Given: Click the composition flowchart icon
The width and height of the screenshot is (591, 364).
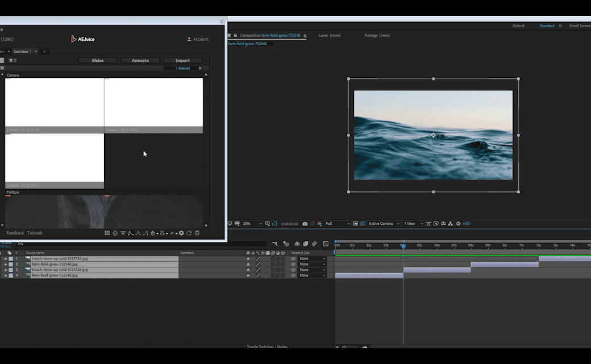Looking at the screenshot, I should [451, 223].
